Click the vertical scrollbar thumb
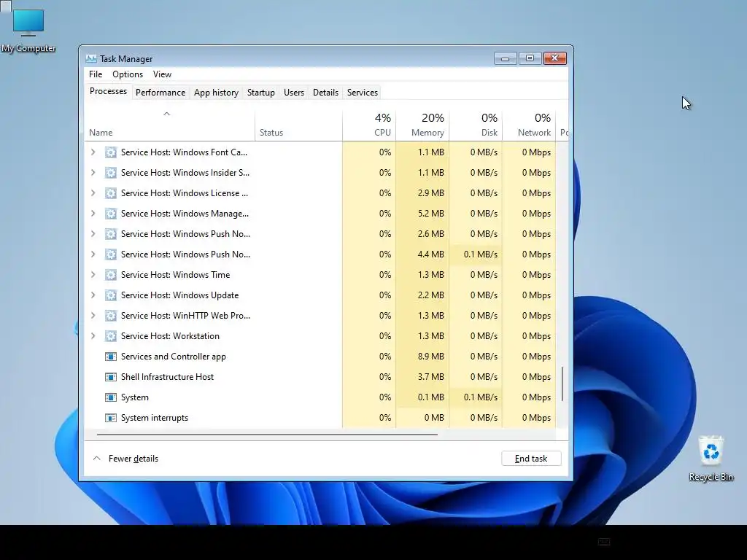 [x=562, y=384]
